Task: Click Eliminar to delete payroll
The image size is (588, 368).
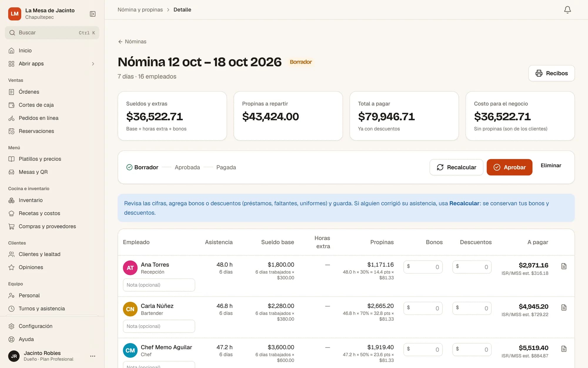Action: pos(551,165)
